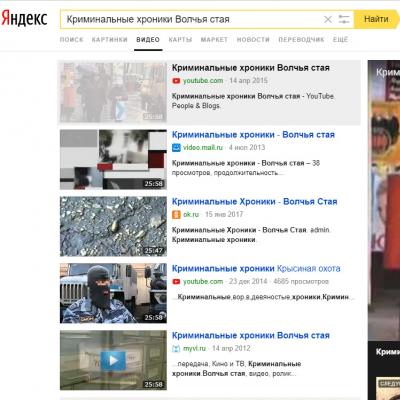Open the Переводчик tab
Image resolution: width=400 pixels, height=400 pixels.
click(x=301, y=40)
